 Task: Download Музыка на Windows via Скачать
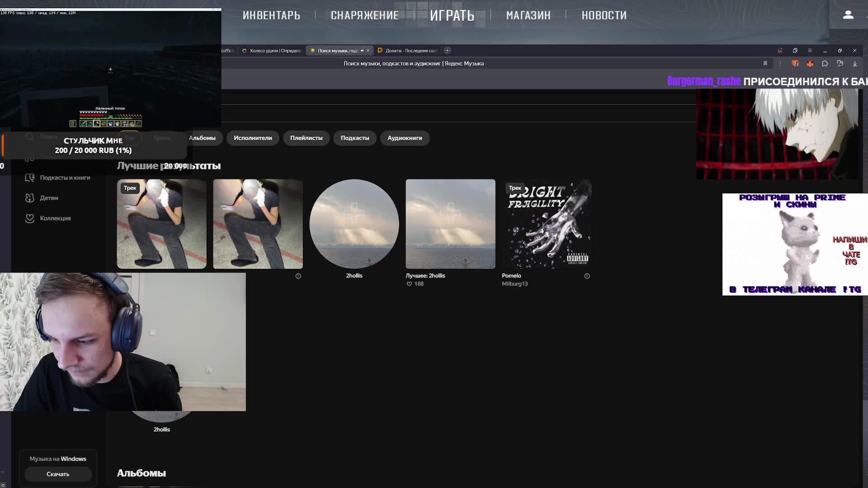[58, 474]
